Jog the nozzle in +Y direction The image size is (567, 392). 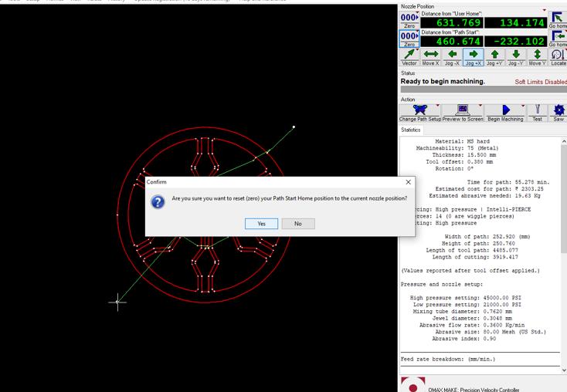494,57
